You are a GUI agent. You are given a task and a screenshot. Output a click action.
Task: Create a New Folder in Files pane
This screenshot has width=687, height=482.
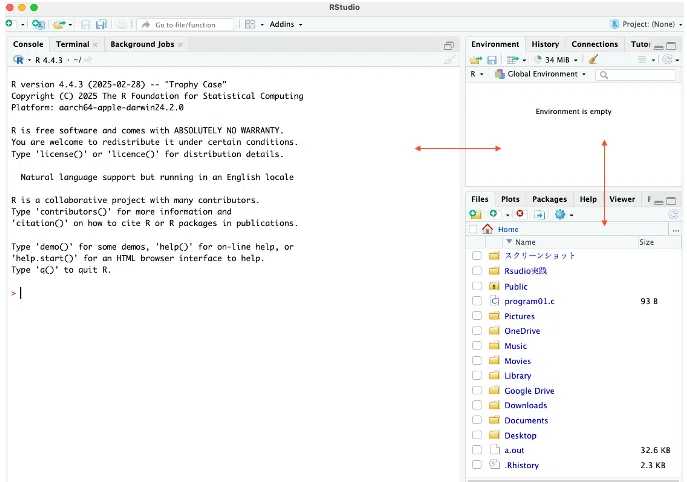coord(475,214)
